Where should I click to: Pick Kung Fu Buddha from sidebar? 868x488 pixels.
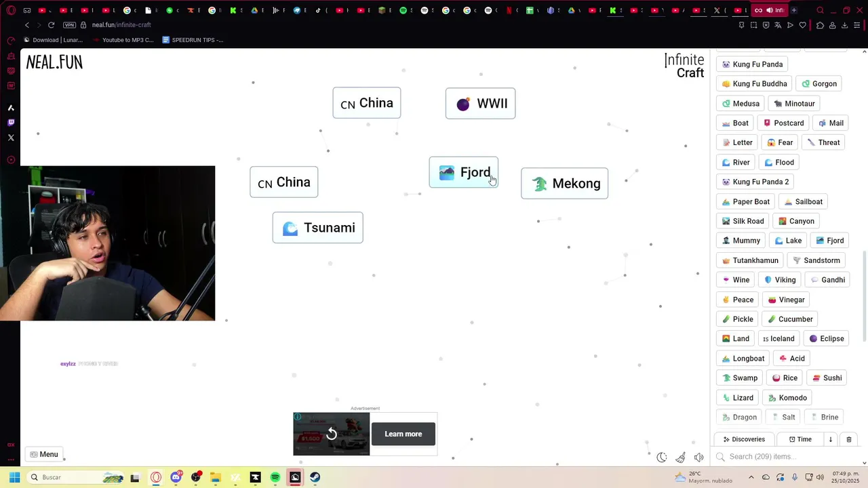(x=753, y=84)
